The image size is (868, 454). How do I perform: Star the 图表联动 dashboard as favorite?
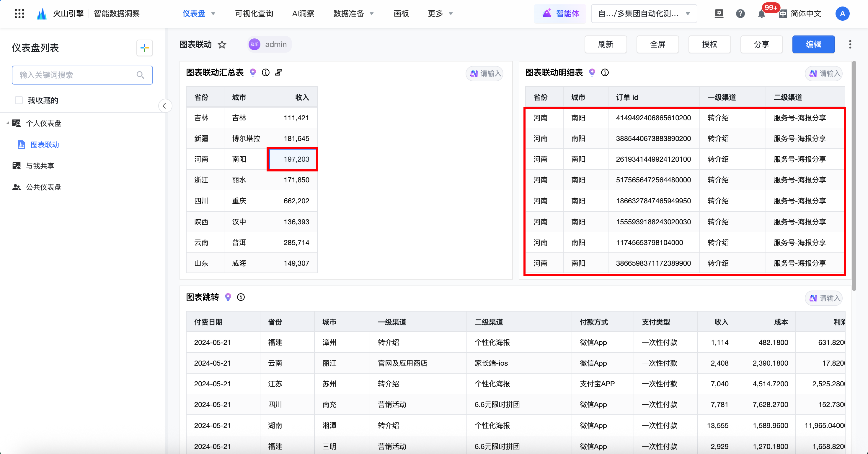[x=222, y=45]
